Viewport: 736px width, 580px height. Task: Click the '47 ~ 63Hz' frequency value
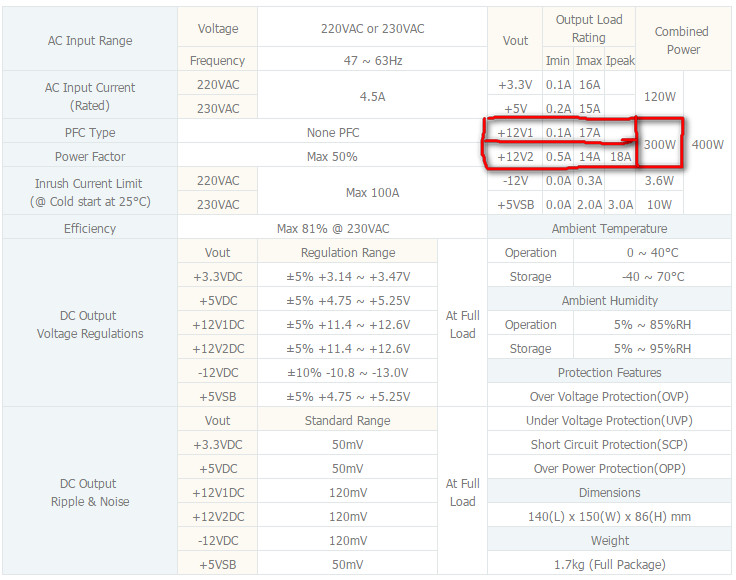pos(372,61)
